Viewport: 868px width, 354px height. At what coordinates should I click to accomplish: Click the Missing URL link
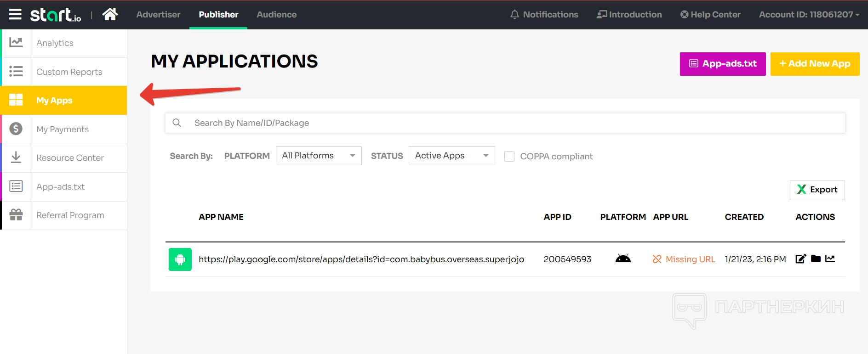pos(690,259)
